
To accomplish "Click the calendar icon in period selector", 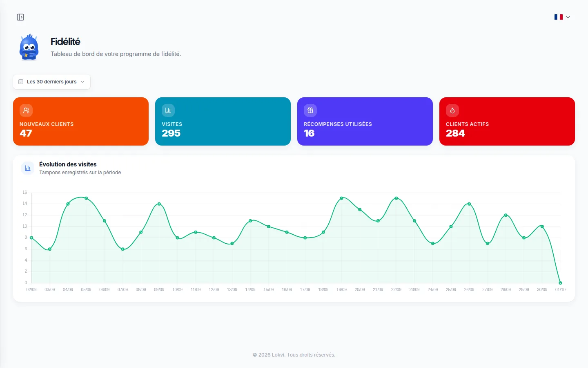I will tap(21, 82).
